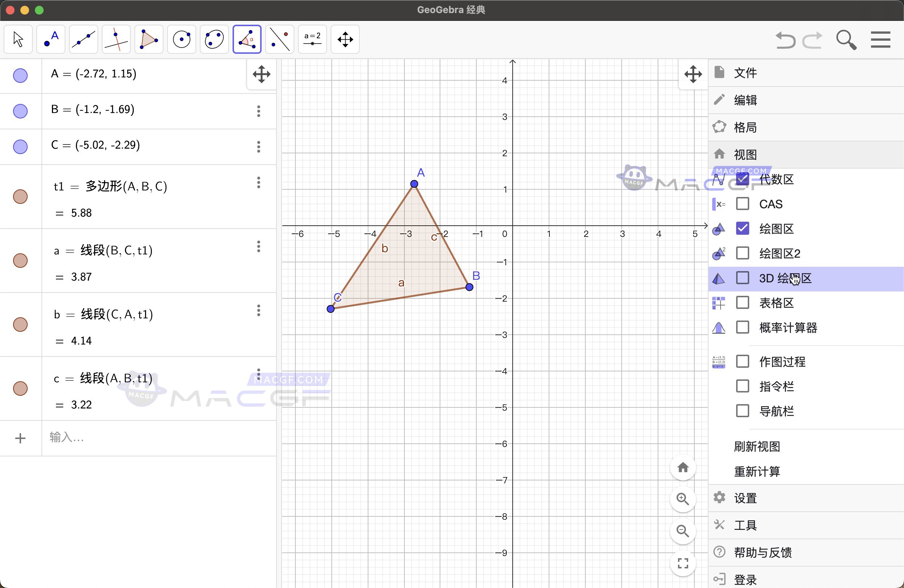Enable the CAS view checkbox

(x=743, y=204)
